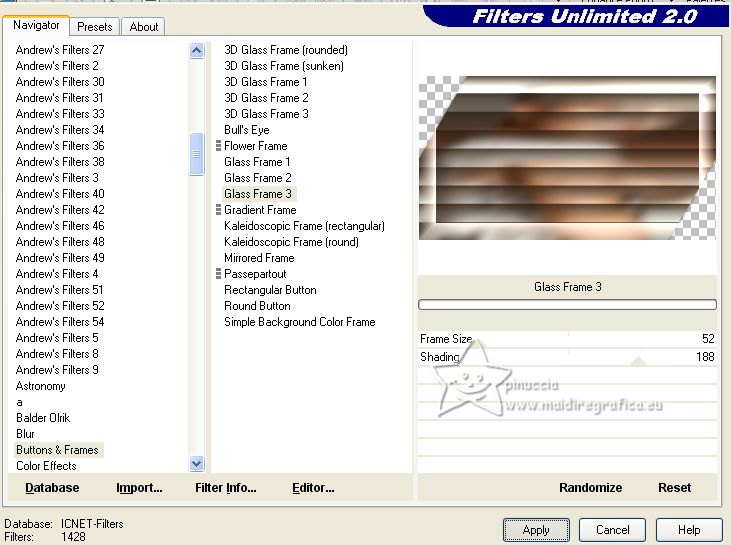
Task: Select Buttons & Frames category
Action: [57, 450]
